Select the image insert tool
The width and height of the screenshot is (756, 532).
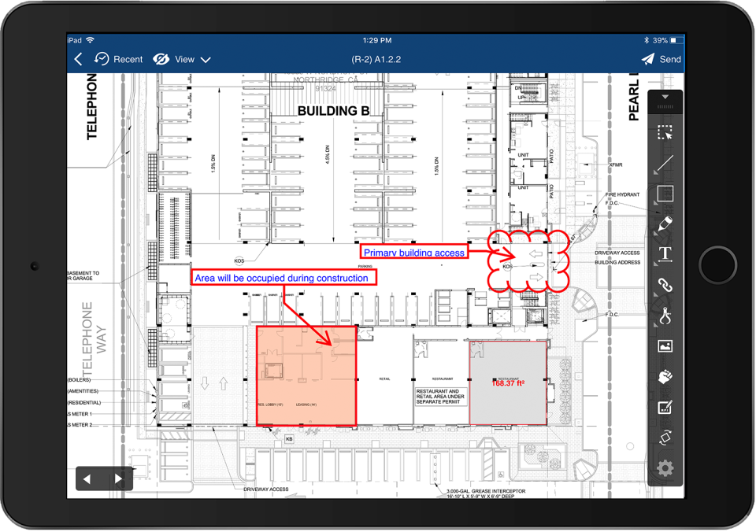pyautogui.click(x=665, y=346)
